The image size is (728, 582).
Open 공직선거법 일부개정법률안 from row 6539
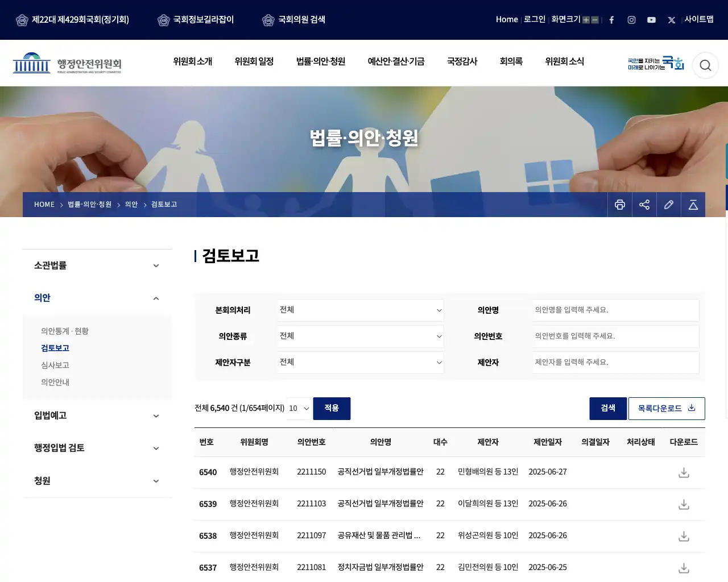(380, 504)
